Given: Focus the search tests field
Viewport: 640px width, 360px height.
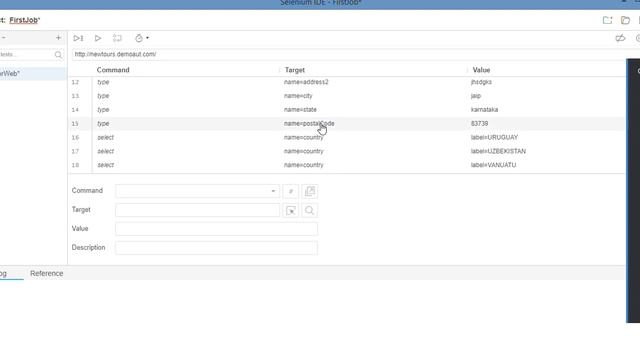Looking at the screenshot, I should coord(27,54).
